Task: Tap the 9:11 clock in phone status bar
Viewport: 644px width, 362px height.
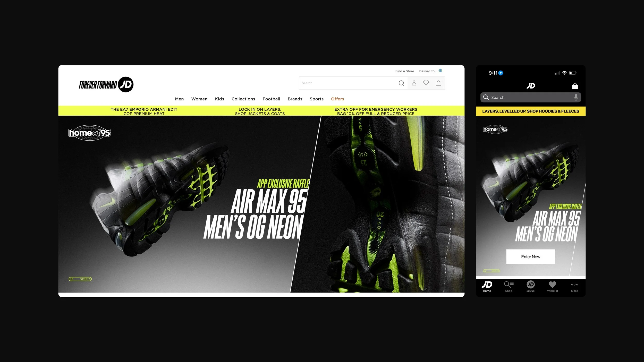Action: click(x=493, y=73)
